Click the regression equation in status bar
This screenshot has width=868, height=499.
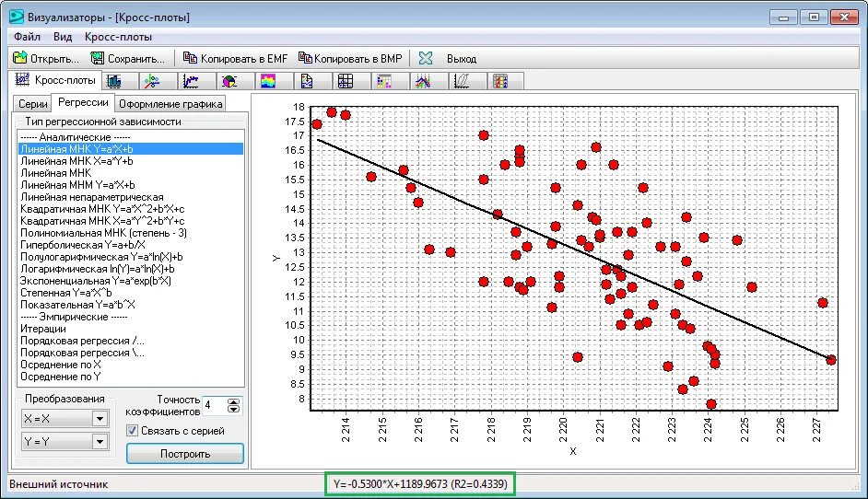click(420, 484)
